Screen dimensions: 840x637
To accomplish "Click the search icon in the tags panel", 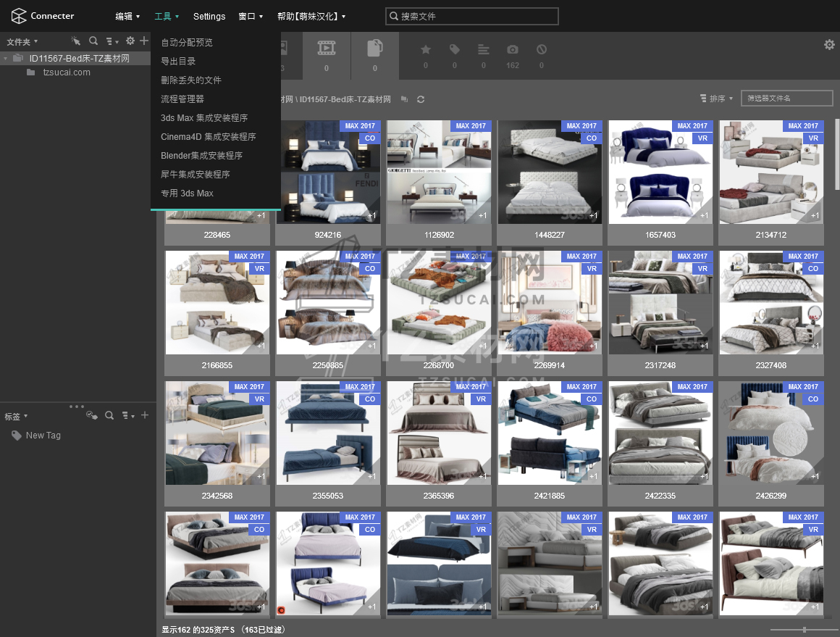I will pos(109,415).
